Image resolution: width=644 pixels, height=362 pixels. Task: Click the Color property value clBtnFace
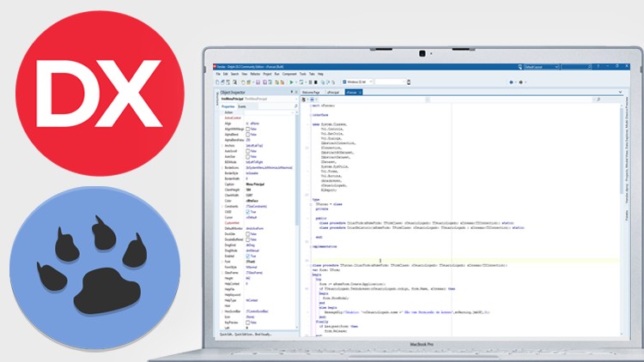(252, 201)
